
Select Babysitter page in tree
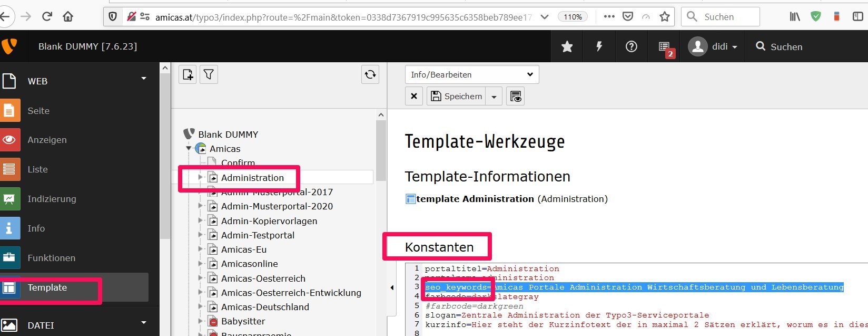tap(243, 321)
